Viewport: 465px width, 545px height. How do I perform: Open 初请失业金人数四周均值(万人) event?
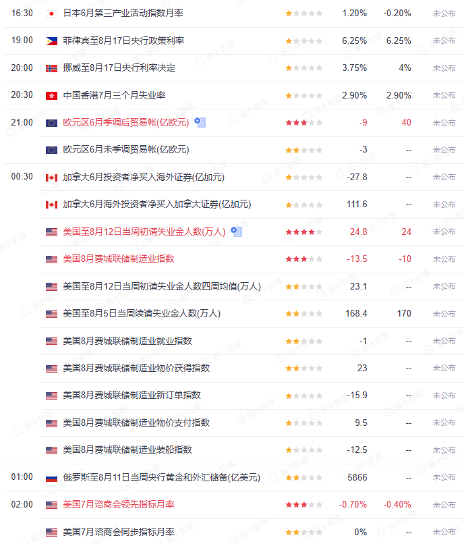click(162, 286)
